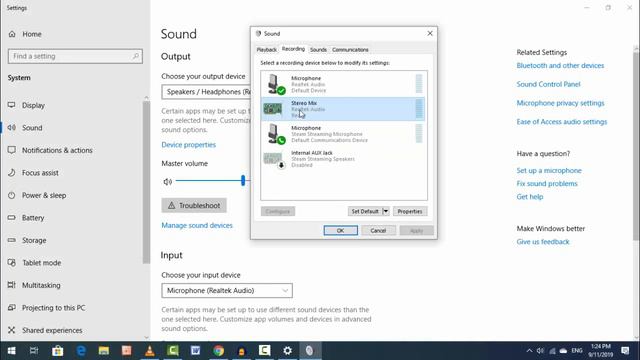
Task: Open Tablet mode settings
Action: pos(41,262)
